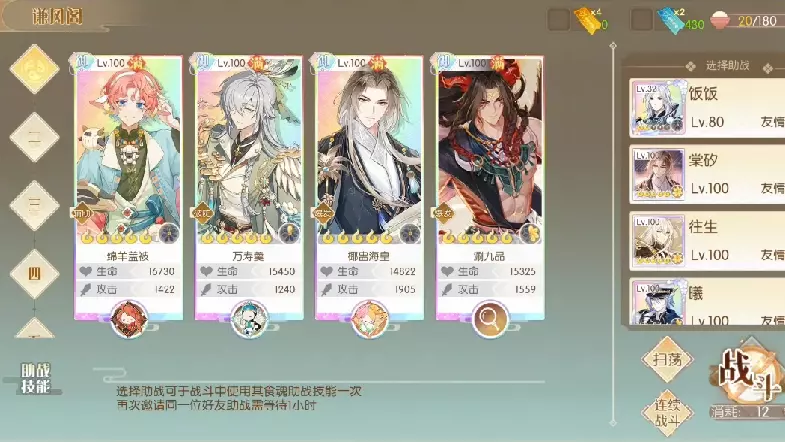Click the blue ticket icon showing 430
Viewport: 785px width, 442px height.
click(671, 21)
